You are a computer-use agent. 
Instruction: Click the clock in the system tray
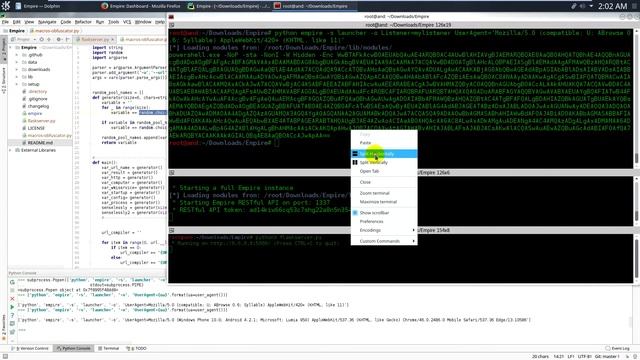pos(612,6)
